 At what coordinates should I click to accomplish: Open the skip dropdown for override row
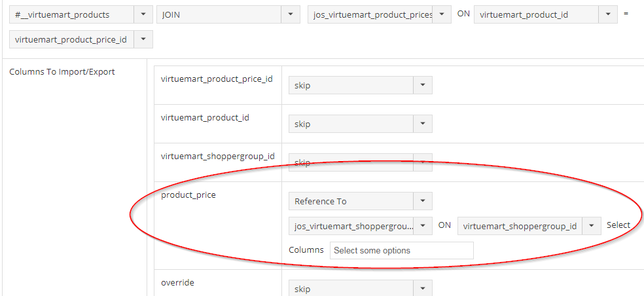[x=361, y=289]
